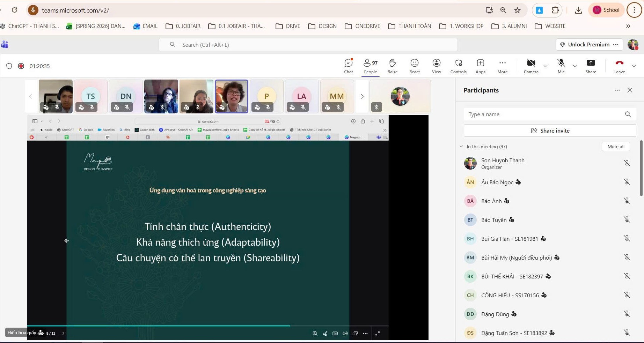
Task: Toggle mic for Âu Bảo Ngọc
Action: pos(627,182)
